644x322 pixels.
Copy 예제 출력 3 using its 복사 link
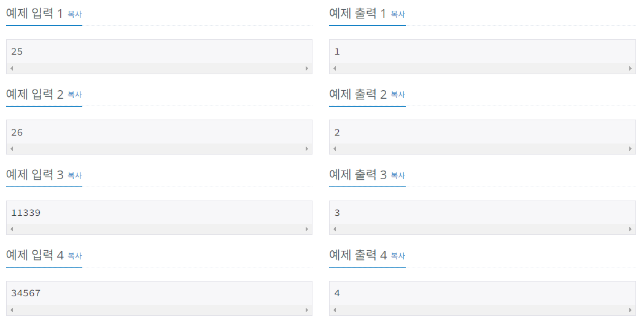pos(398,175)
